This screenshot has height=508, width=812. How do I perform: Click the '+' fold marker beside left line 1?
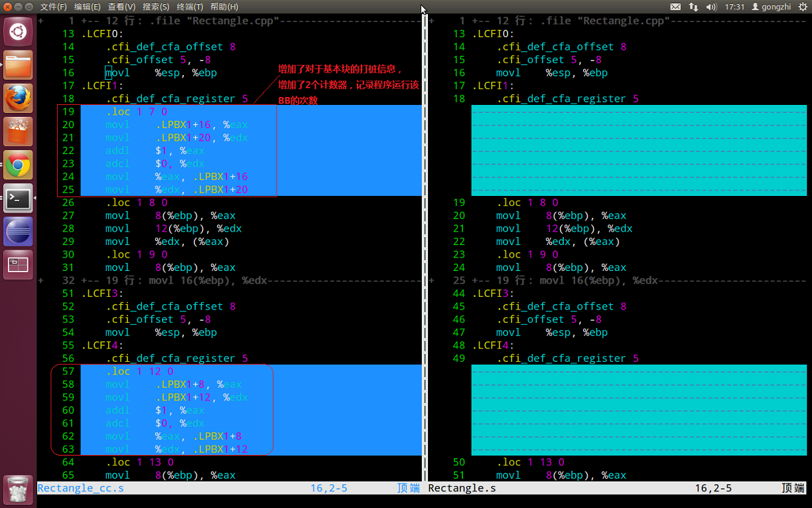point(41,21)
